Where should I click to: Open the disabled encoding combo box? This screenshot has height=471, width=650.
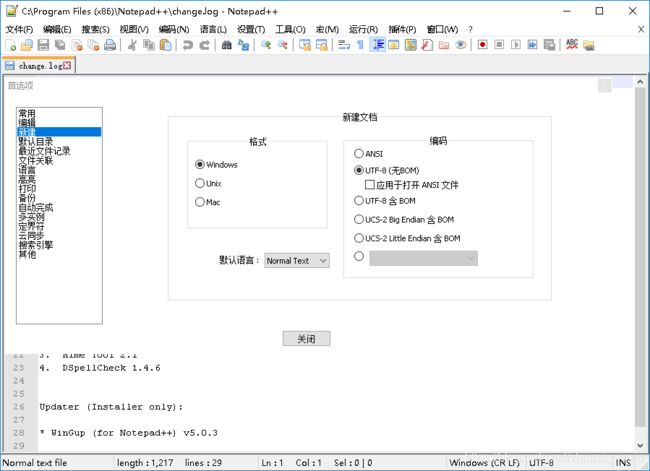click(423, 258)
